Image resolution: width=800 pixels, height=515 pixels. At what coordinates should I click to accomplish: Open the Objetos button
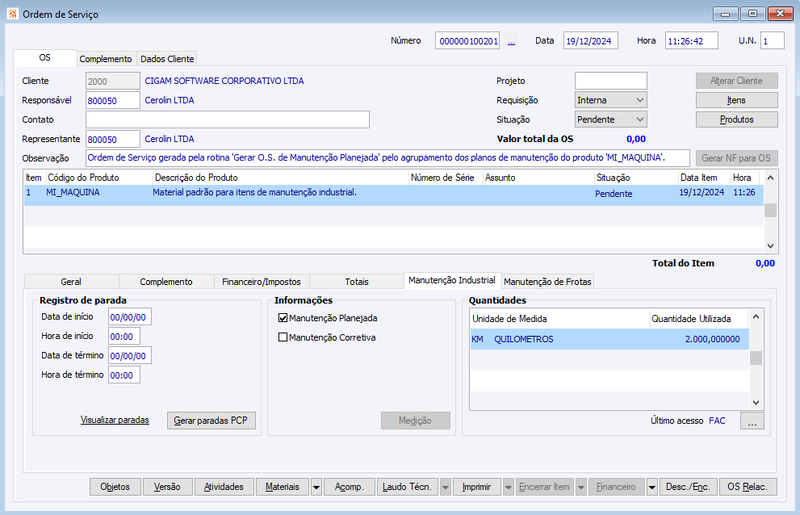[115, 487]
